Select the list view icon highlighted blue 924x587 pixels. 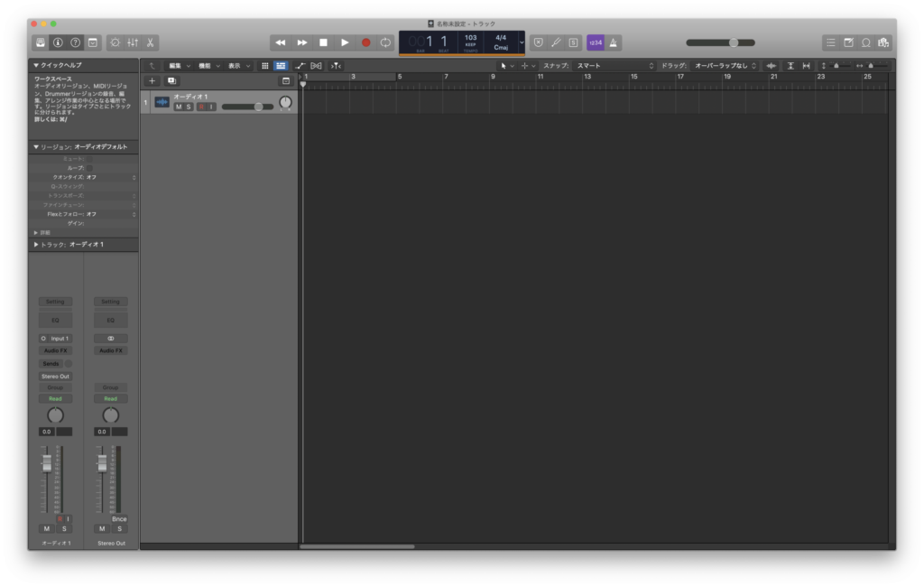click(x=281, y=66)
